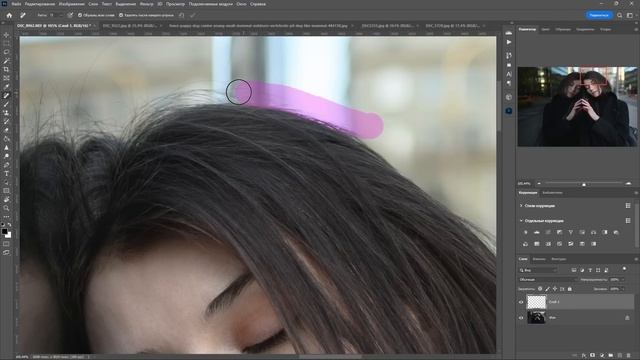Open the 'Справка' menu
640x360 pixels.
pyautogui.click(x=258, y=4)
